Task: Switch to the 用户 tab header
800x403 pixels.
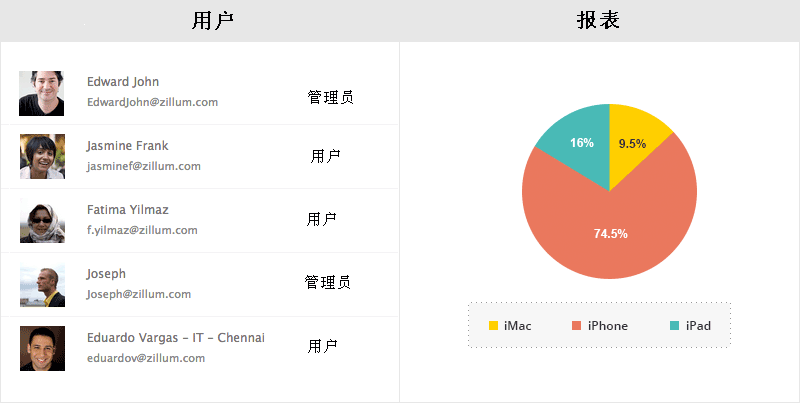Action: click(214, 21)
